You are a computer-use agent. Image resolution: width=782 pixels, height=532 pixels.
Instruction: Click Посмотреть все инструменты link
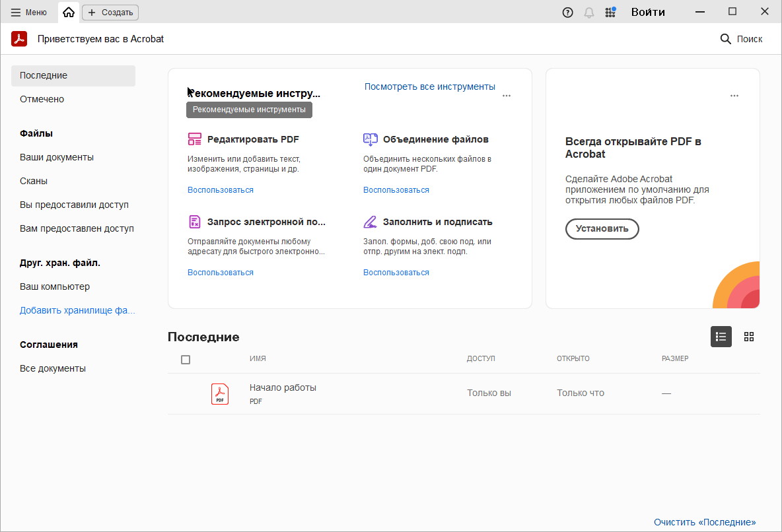coord(429,86)
